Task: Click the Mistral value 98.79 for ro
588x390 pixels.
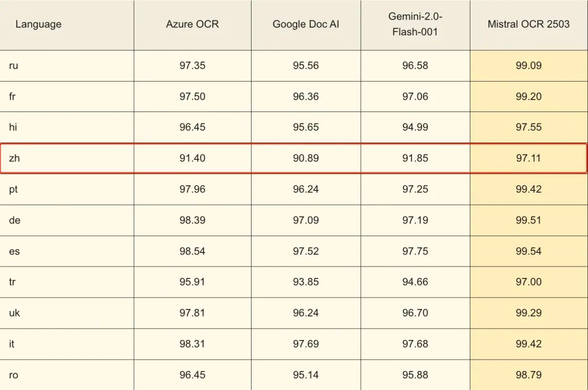Action: point(528,375)
